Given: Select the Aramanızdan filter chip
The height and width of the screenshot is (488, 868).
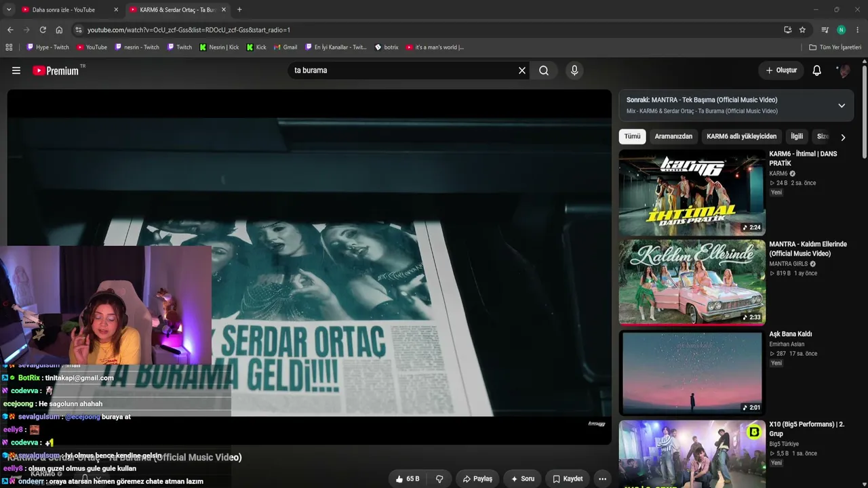Looking at the screenshot, I should pos(673,136).
